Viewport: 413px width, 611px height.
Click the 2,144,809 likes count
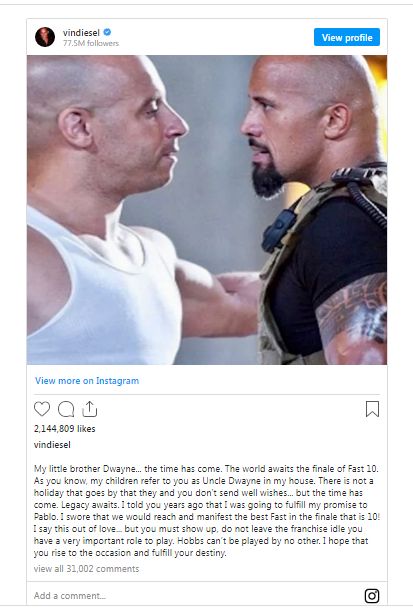tap(65, 429)
